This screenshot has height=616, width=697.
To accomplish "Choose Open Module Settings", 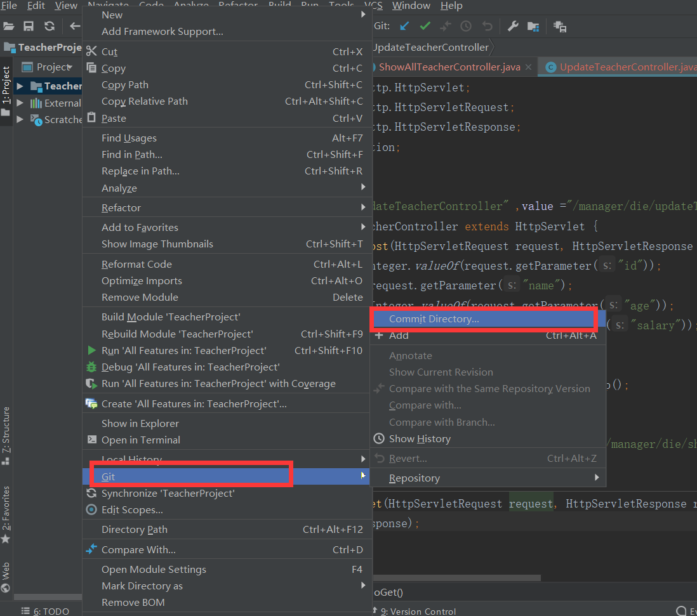I will click(x=227, y=569).
